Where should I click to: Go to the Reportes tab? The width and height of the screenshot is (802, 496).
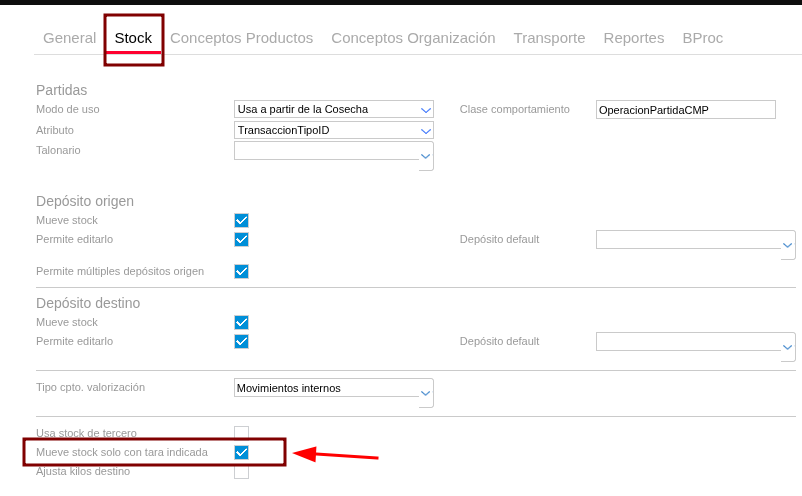pyautogui.click(x=633, y=38)
